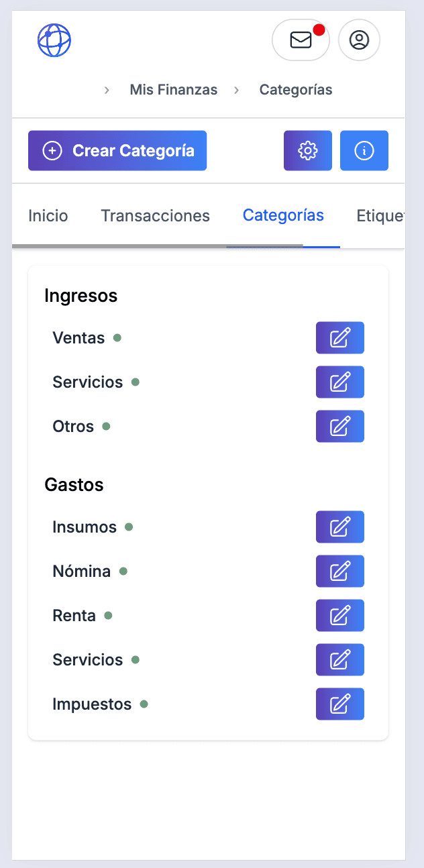
Task: Edit the Nómina expense category
Action: [339, 571]
